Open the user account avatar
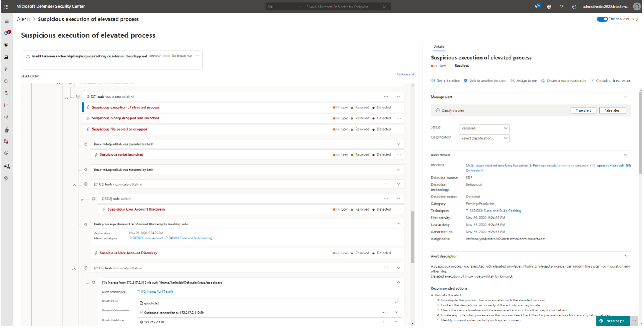Image resolution: width=644 pixels, height=328 pixels. pos(637,7)
